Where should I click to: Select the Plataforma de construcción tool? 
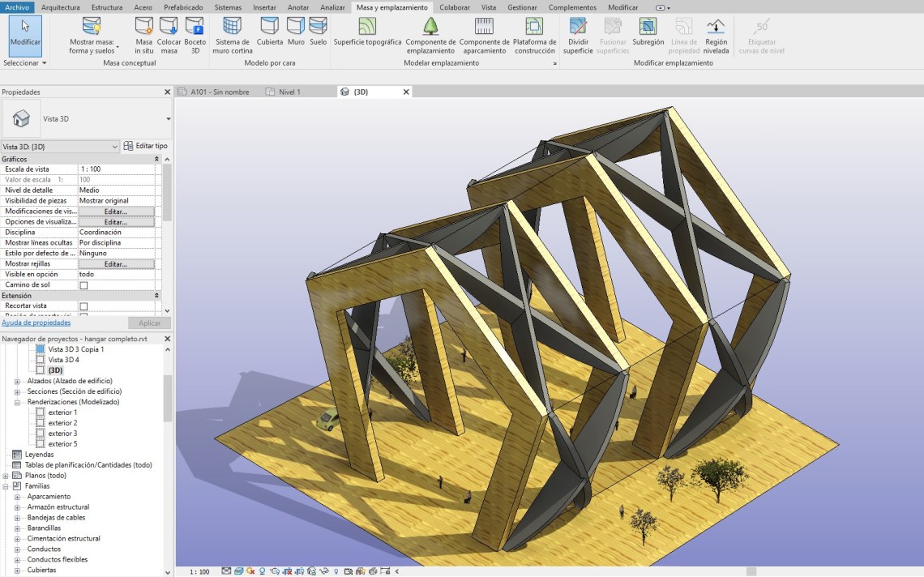[x=534, y=26]
